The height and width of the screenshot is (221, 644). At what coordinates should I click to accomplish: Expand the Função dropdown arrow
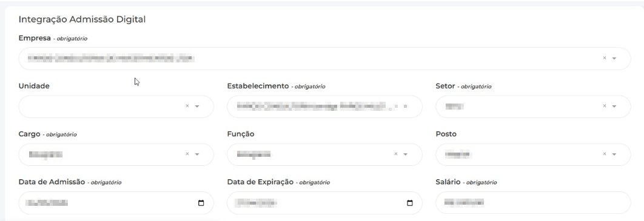coord(405,154)
